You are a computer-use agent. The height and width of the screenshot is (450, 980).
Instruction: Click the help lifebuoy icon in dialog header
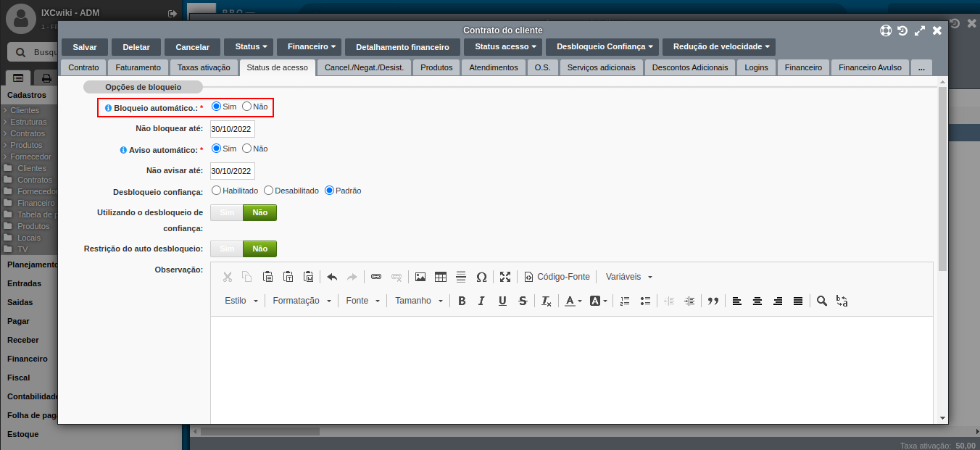point(886,30)
